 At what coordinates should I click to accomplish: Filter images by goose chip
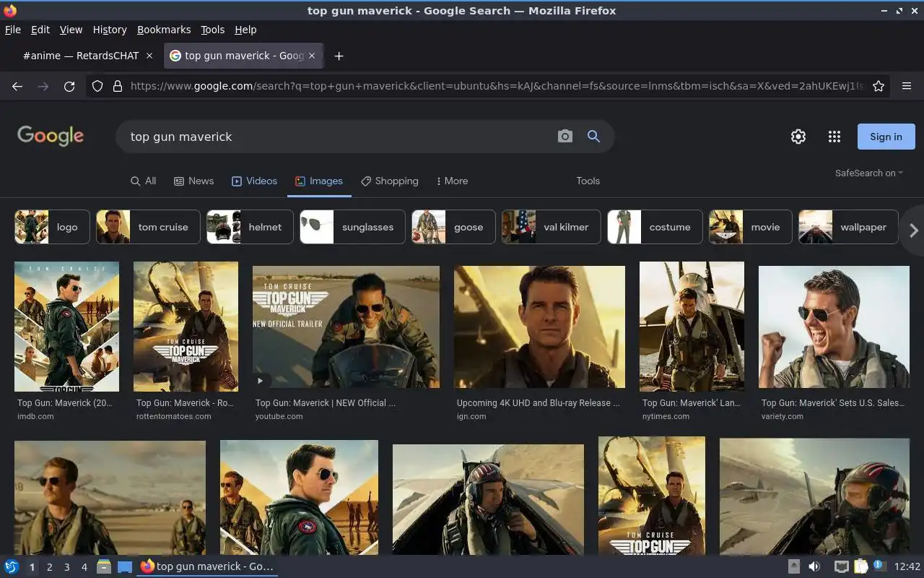click(453, 227)
